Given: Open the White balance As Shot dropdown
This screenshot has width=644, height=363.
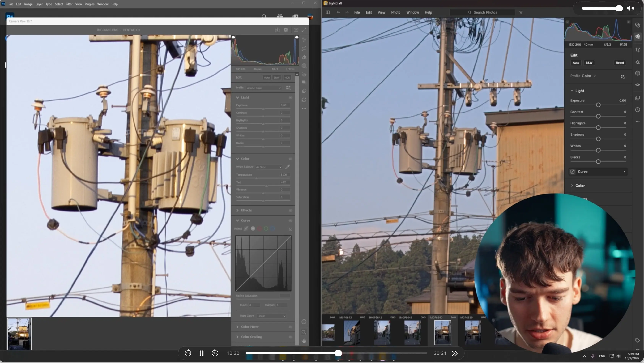Looking at the screenshot, I should coord(269,167).
